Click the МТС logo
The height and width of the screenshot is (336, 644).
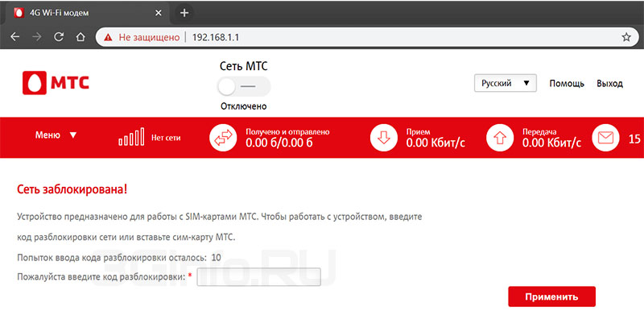coord(56,83)
